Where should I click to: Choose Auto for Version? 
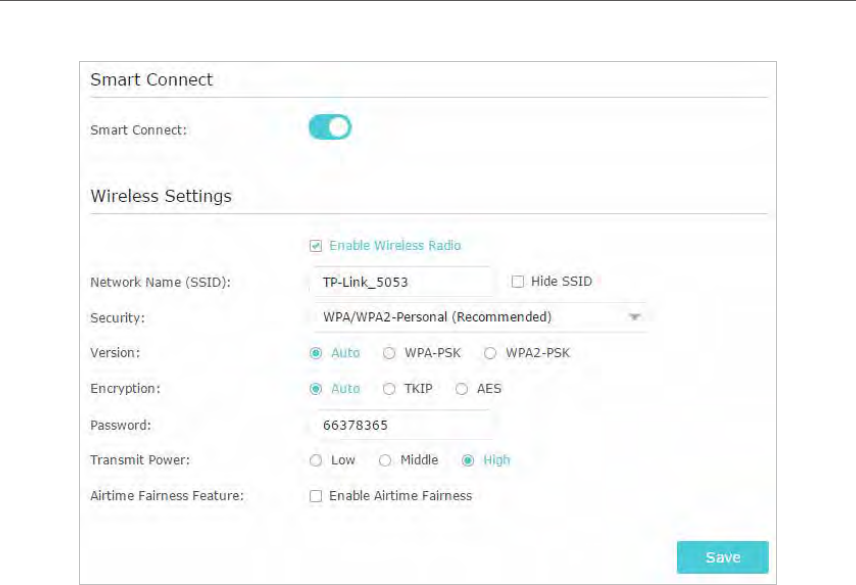(316, 353)
